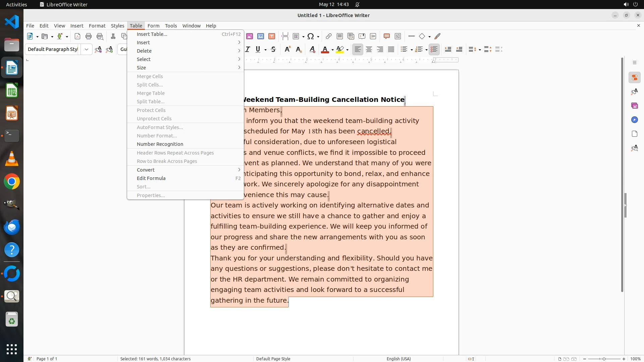
Task: Open the sidebar Gallery panel icon
Action: [634, 106]
